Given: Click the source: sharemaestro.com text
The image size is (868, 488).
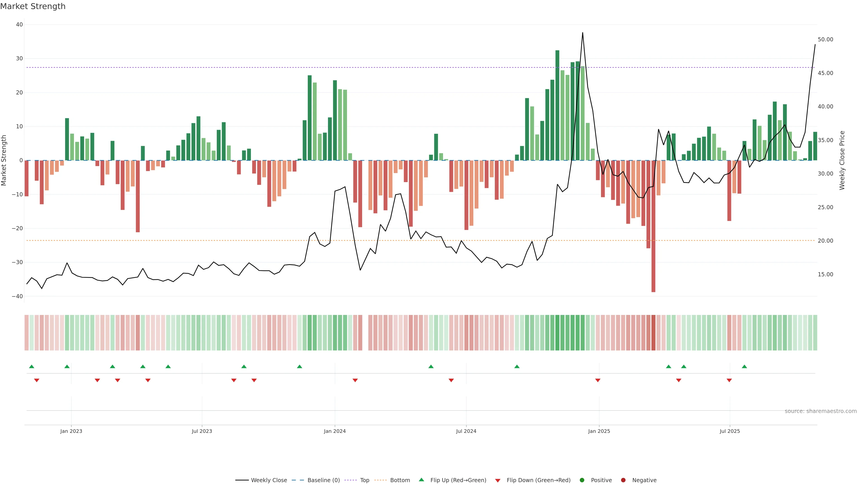Looking at the screenshot, I should coord(821,411).
